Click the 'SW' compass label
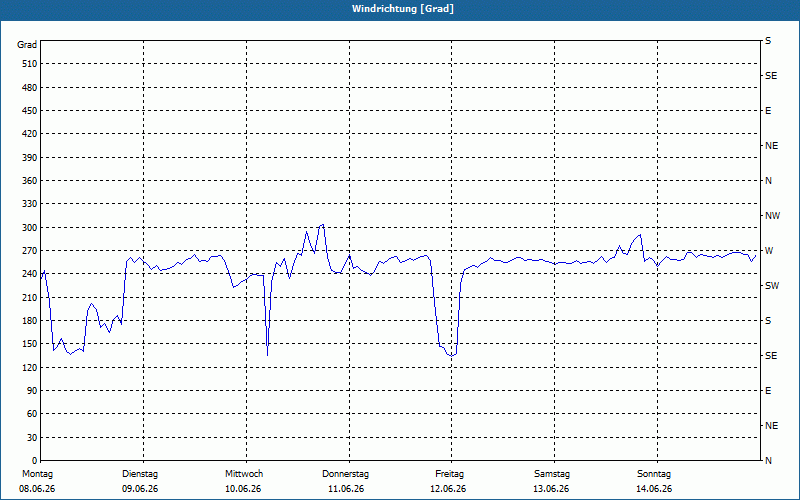Image resolution: width=800 pixels, height=500 pixels. click(x=772, y=286)
